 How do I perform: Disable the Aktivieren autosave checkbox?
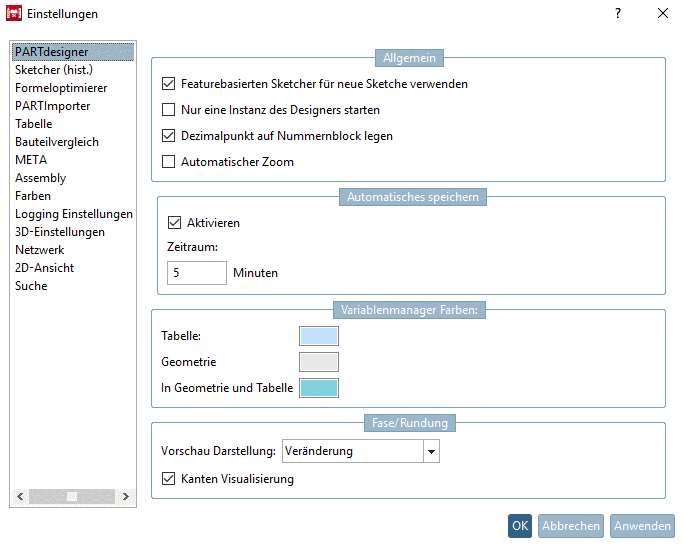(174, 223)
